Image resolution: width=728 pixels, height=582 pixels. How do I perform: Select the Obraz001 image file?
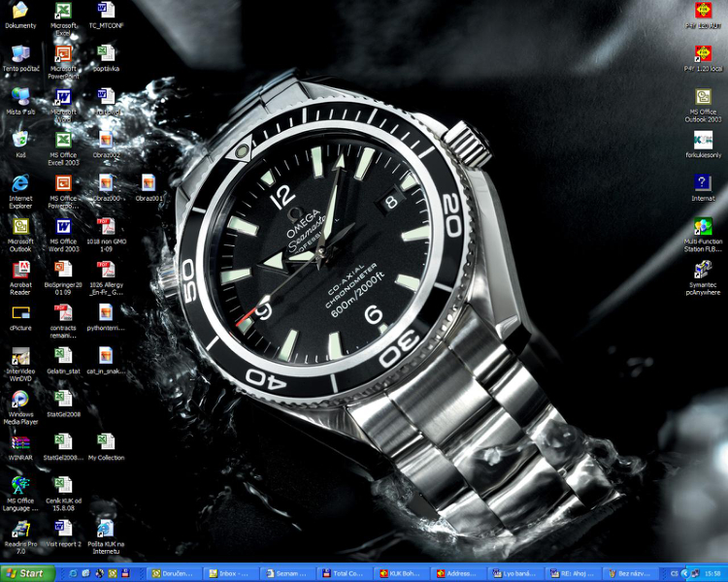tap(149, 183)
